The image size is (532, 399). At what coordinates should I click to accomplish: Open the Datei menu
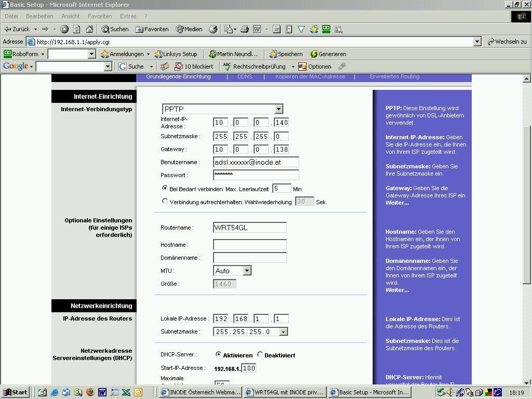point(11,16)
